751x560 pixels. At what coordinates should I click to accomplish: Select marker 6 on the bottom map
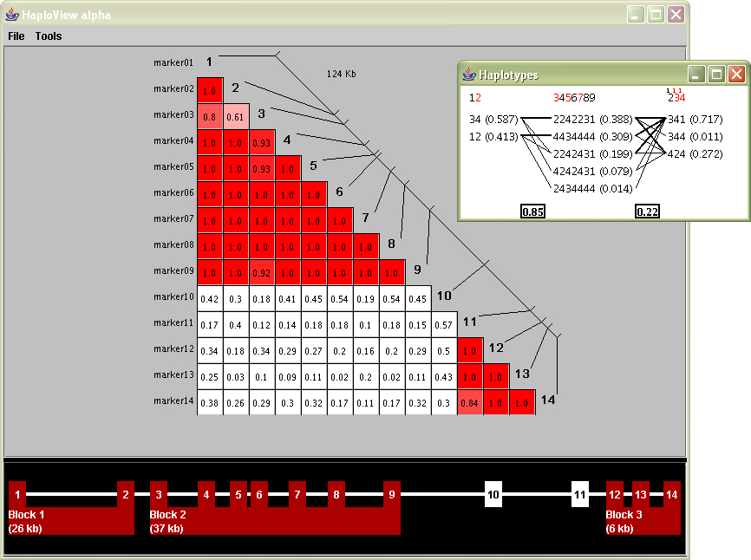click(259, 494)
